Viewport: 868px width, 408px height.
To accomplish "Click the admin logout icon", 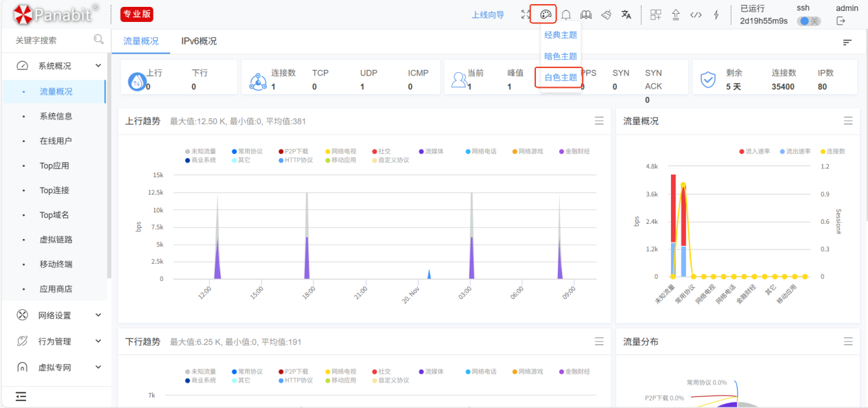I will tap(841, 21).
